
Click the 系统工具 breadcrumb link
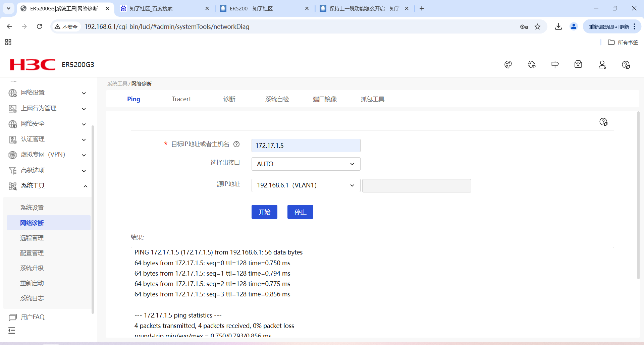pos(117,84)
